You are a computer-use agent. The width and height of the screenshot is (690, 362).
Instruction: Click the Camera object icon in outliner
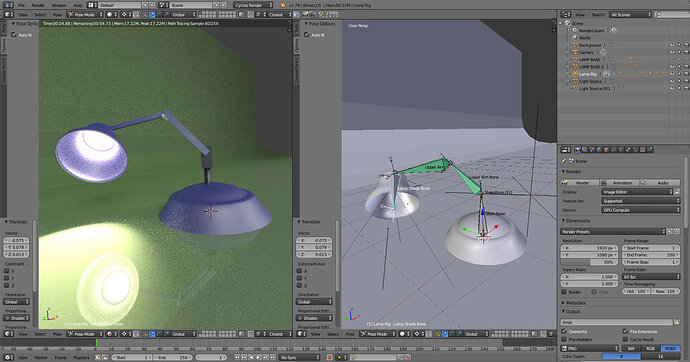tap(575, 52)
